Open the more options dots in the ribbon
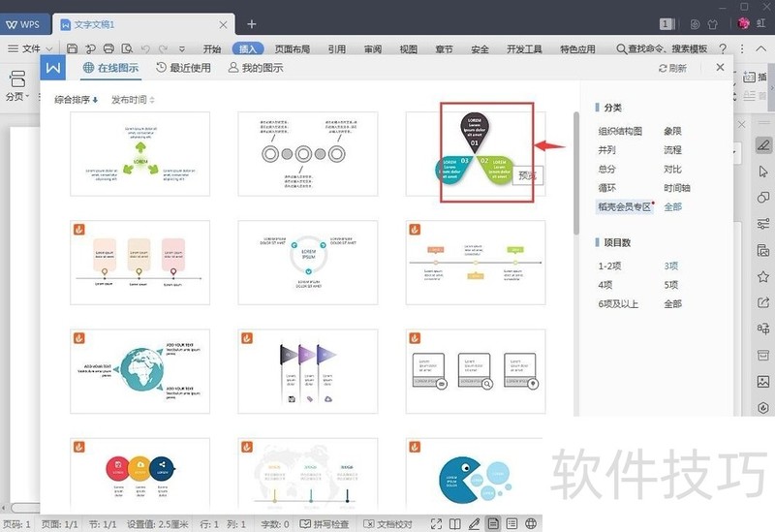Viewport: 775px width, 532px height. click(742, 48)
